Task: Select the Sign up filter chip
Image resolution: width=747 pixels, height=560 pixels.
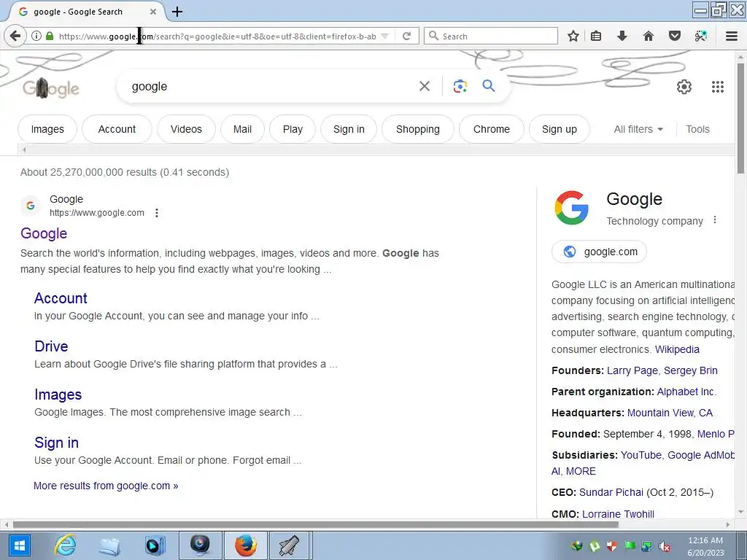Action: 560,129
